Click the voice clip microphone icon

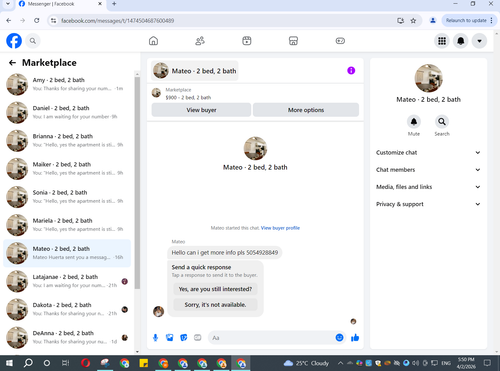(155, 338)
